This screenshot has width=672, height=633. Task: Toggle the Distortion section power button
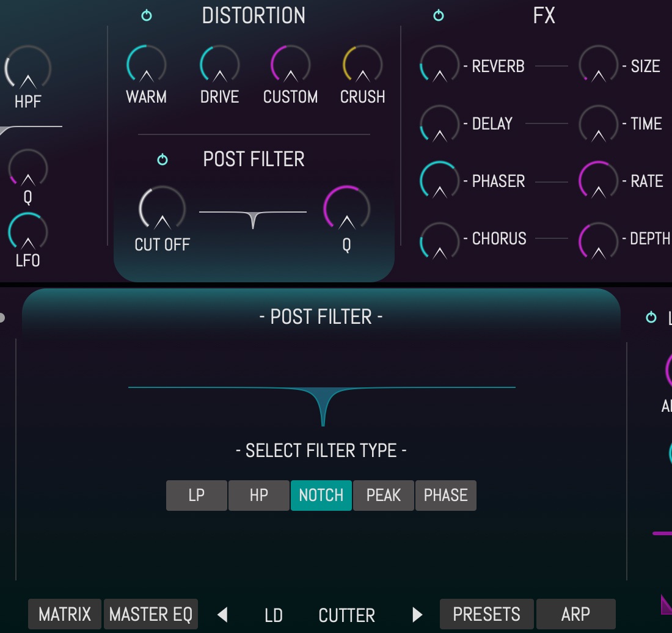point(147,16)
